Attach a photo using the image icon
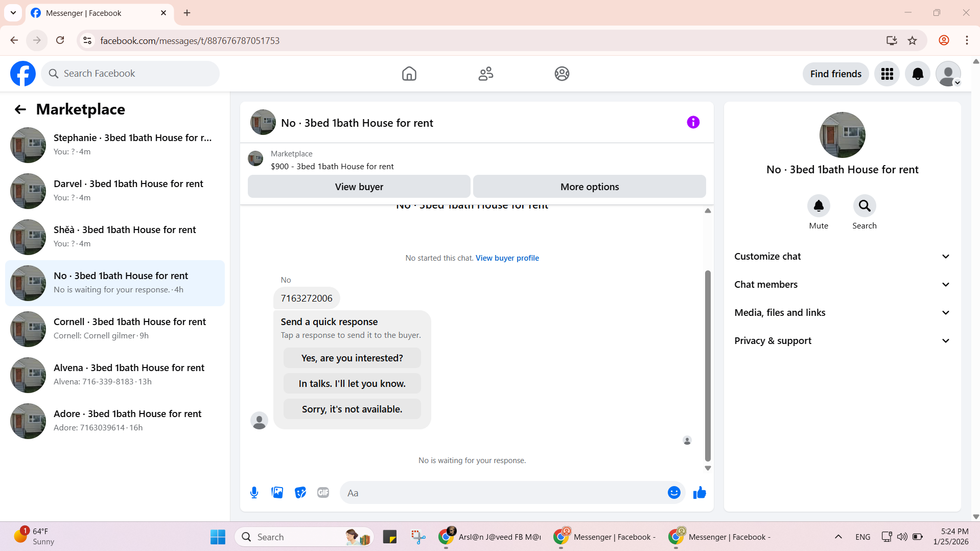Screen dimensions: 980x551 pos(277,493)
